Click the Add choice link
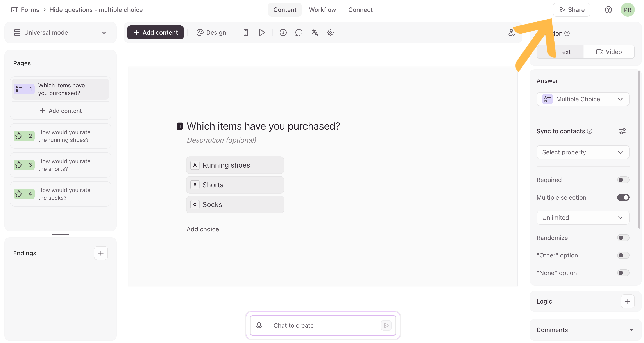The width and height of the screenshot is (644, 343). point(203,229)
